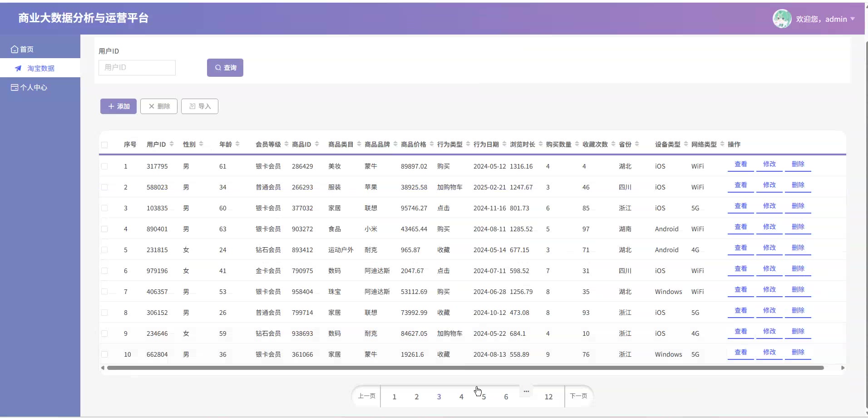868x418 pixels.
Task: Click the card icon beside 个人中心
Action: coord(15,87)
